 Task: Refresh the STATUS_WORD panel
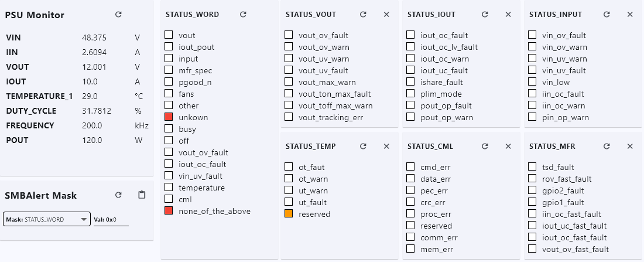pos(243,14)
